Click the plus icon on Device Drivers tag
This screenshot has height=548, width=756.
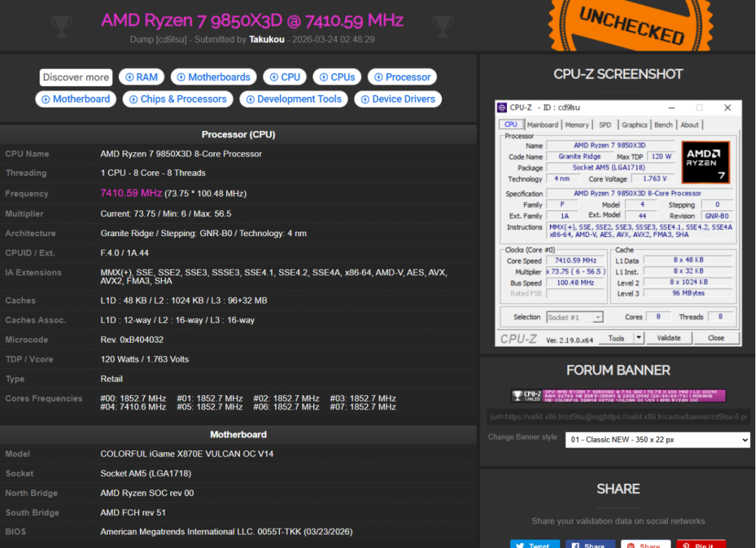365,100
